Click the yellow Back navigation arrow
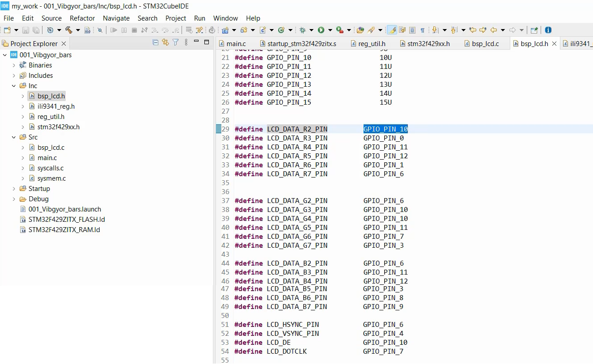593x364 pixels. tap(494, 30)
